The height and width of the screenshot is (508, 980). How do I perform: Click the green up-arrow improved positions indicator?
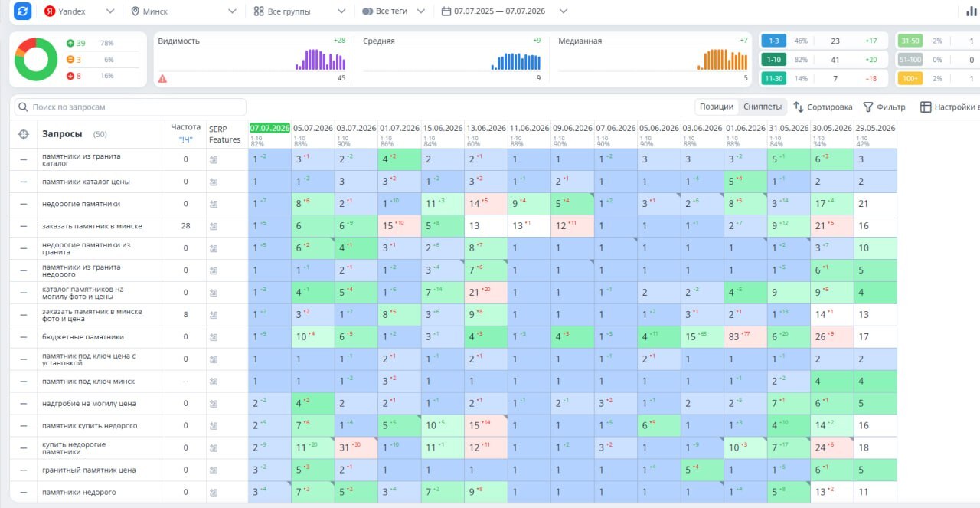[70, 43]
